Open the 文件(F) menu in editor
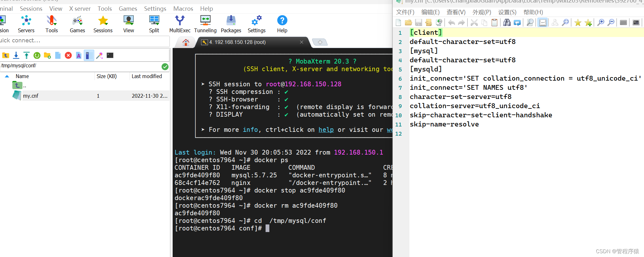Screen dimensions: 644x257 (x=405, y=12)
